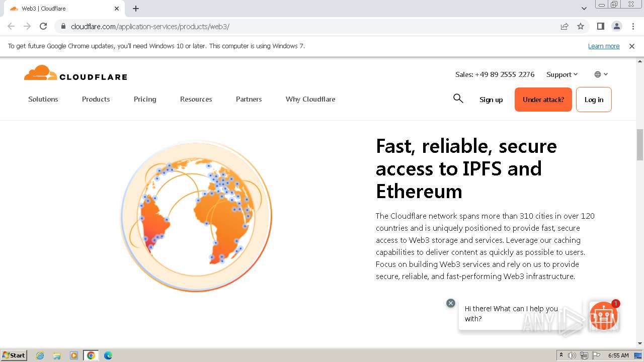
Task: Open the site search magnifier
Action: click(458, 99)
